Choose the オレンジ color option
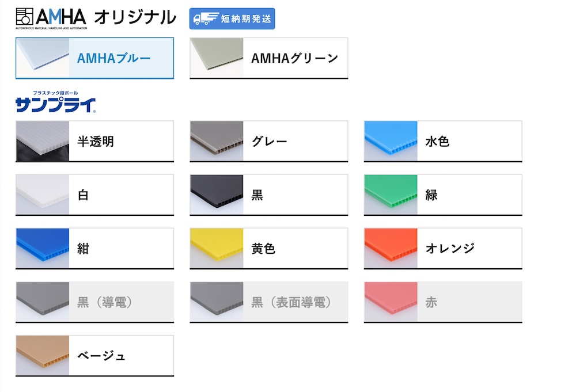The height and width of the screenshot is (392, 576). (x=443, y=249)
